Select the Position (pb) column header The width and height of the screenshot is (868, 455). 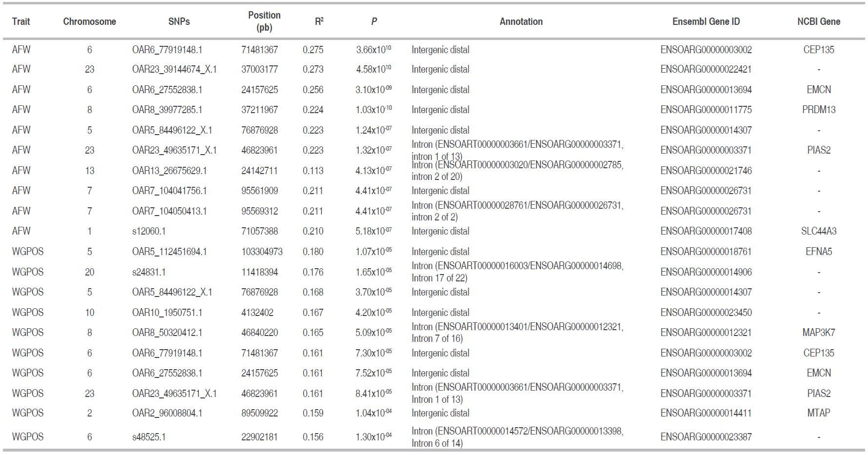[264, 21]
